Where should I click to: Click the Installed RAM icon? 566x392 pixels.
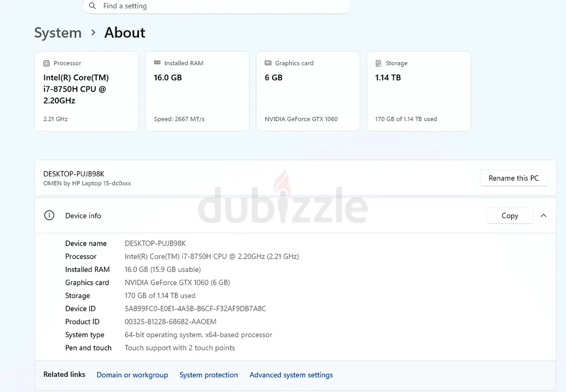click(x=157, y=63)
